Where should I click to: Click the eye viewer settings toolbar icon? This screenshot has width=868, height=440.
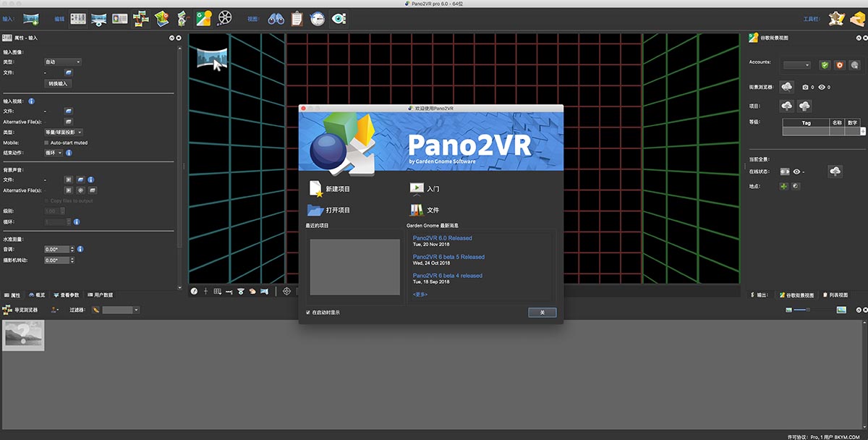point(339,19)
